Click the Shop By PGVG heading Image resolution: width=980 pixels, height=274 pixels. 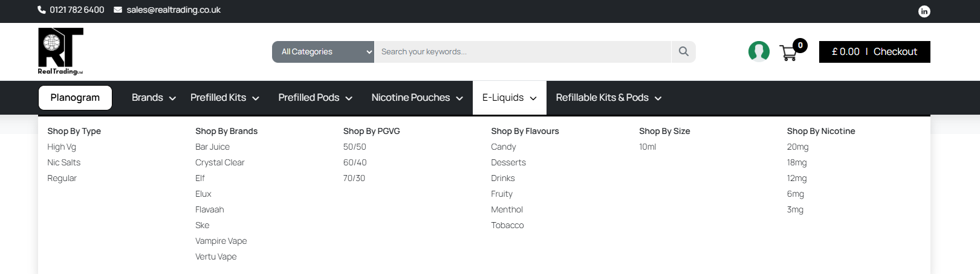click(371, 131)
